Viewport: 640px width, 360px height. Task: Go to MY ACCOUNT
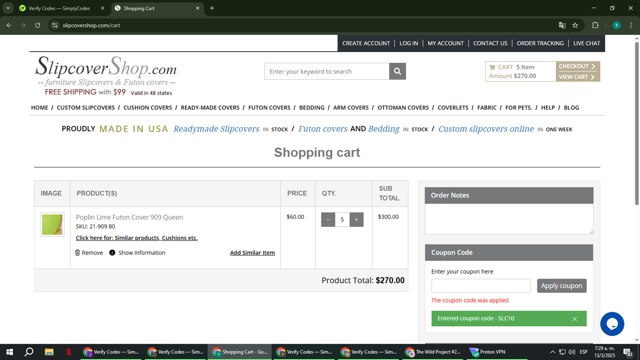point(445,43)
